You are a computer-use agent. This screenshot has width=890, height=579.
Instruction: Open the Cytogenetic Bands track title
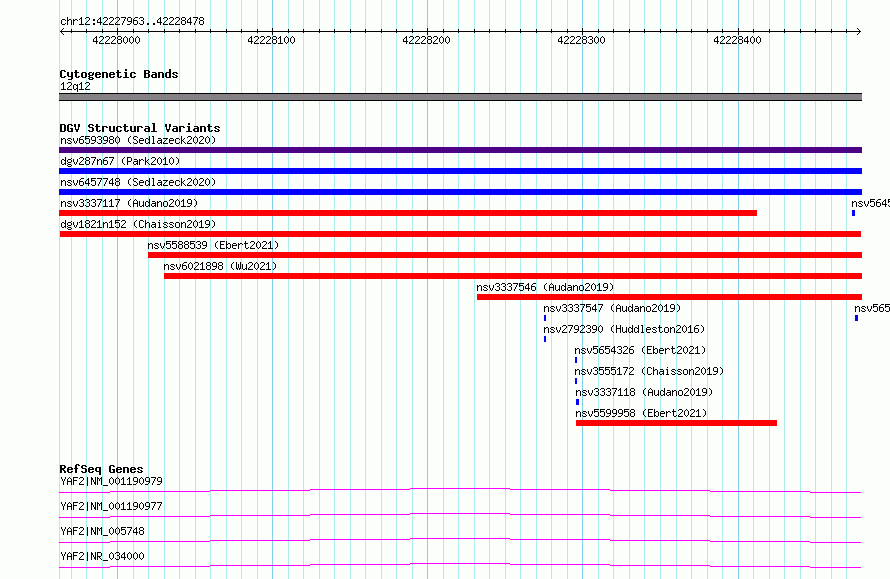(x=119, y=74)
